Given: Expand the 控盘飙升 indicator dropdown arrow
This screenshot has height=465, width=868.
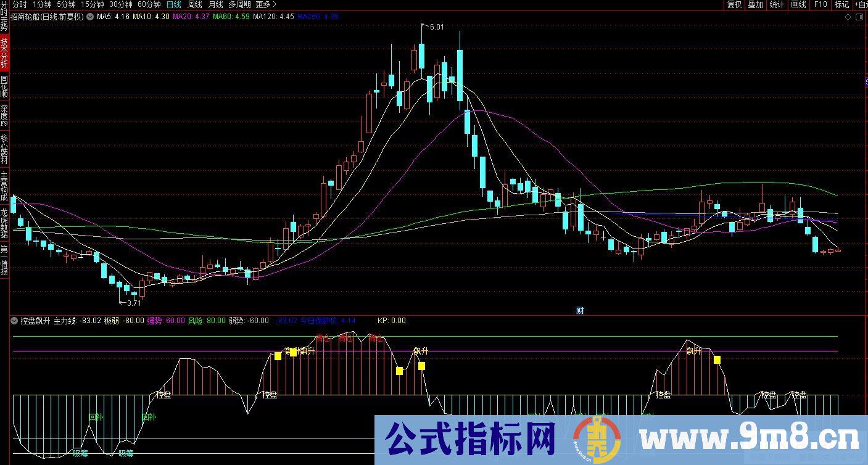Looking at the screenshot, I should tap(14, 321).
